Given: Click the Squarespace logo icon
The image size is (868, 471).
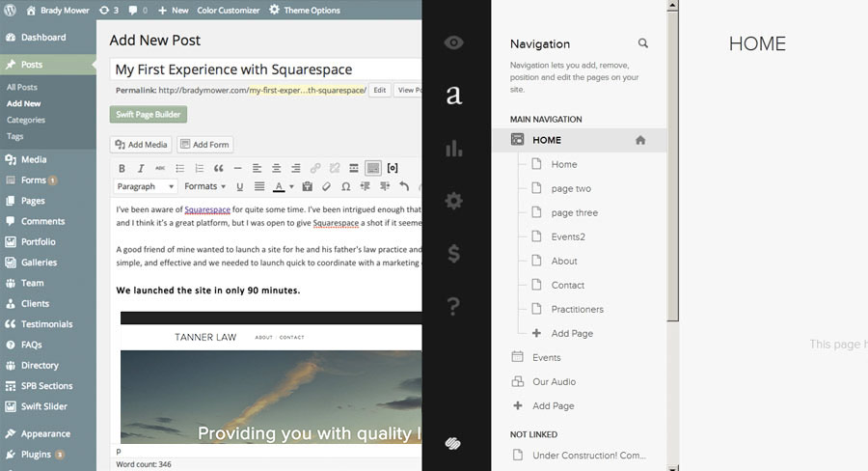Looking at the screenshot, I should (453, 443).
